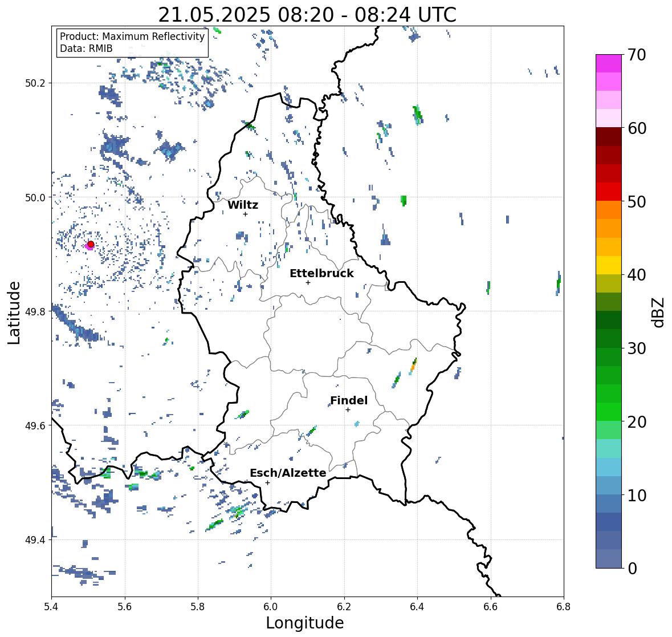
Task: Click the yellow 40 dBZ colorbar segment
Action: (x=609, y=265)
